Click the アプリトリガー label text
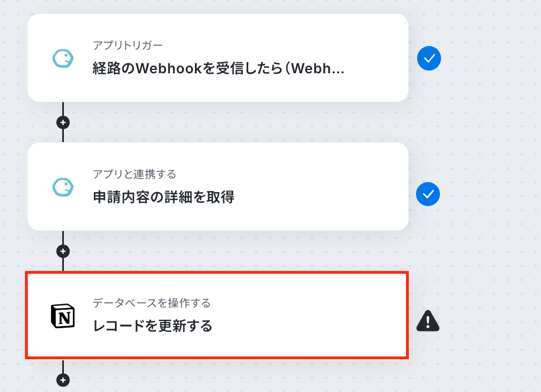The height and width of the screenshot is (392, 541). tap(128, 45)
